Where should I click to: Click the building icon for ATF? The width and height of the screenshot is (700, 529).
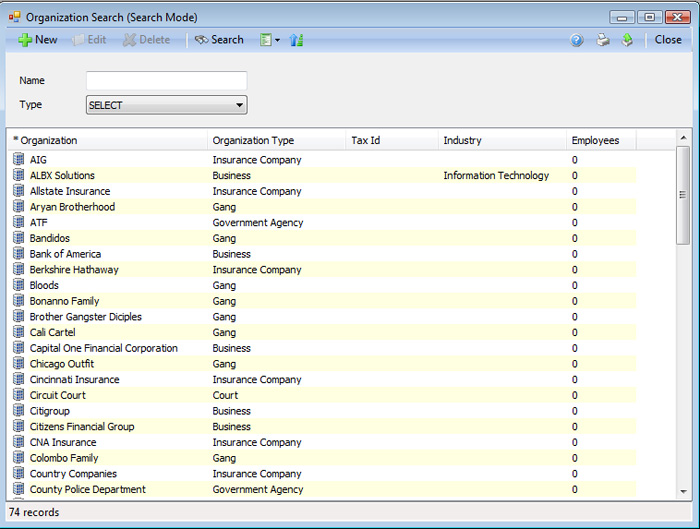click(x=18, y=222)
